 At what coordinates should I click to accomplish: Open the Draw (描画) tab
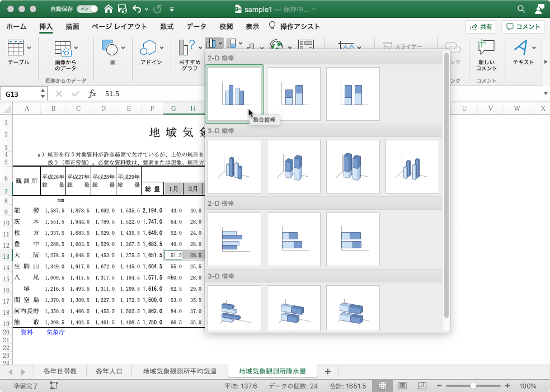72,27
